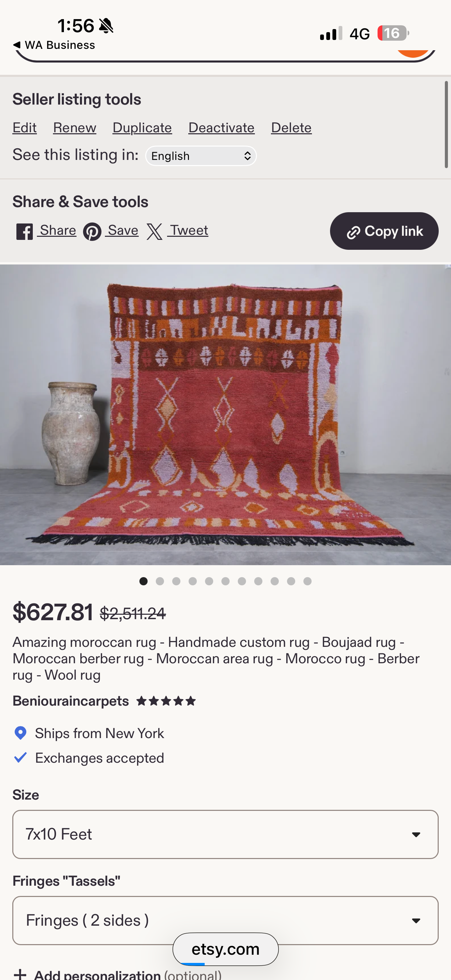451x980 pixels.
Task: Open the Size 7x10 Feet dropdown
Action: 225,834
